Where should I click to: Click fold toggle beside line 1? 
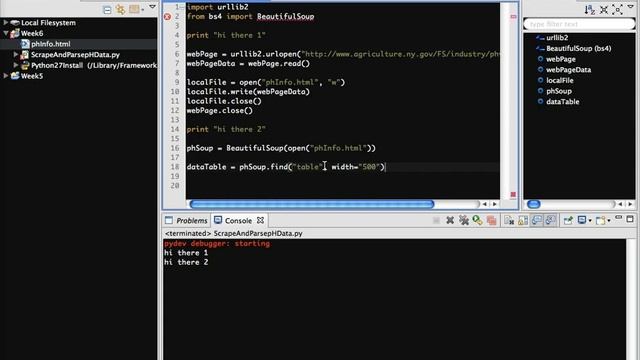click(182, 7)
